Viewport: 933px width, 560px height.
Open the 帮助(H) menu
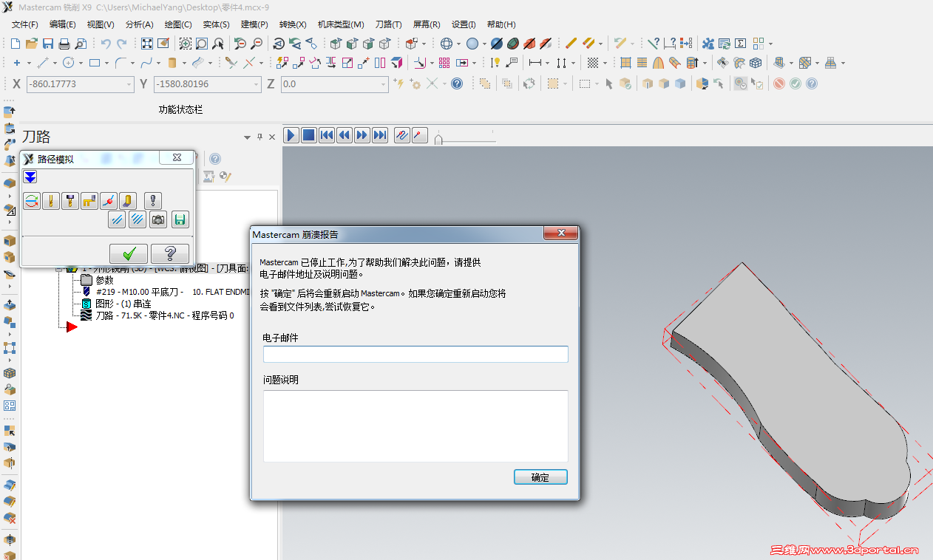[x=501, y=24]
